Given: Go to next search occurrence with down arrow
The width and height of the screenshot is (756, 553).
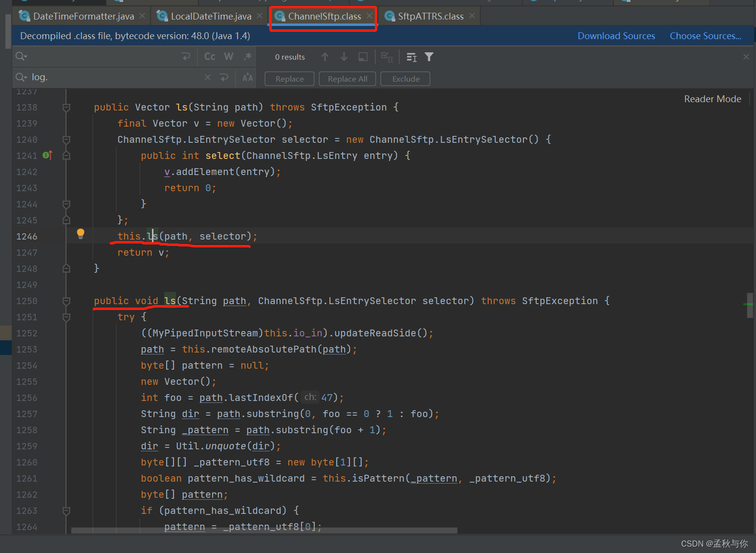Looking at the screenshot, I should (x=344, y=56).
